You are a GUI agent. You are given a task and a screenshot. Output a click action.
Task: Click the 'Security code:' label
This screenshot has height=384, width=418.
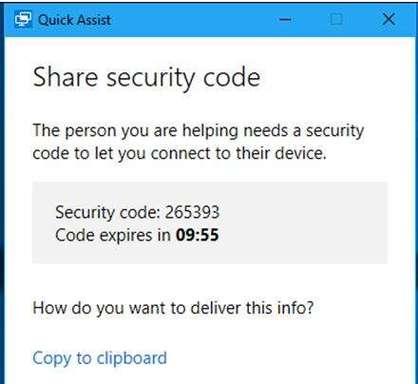click(108, 213)
